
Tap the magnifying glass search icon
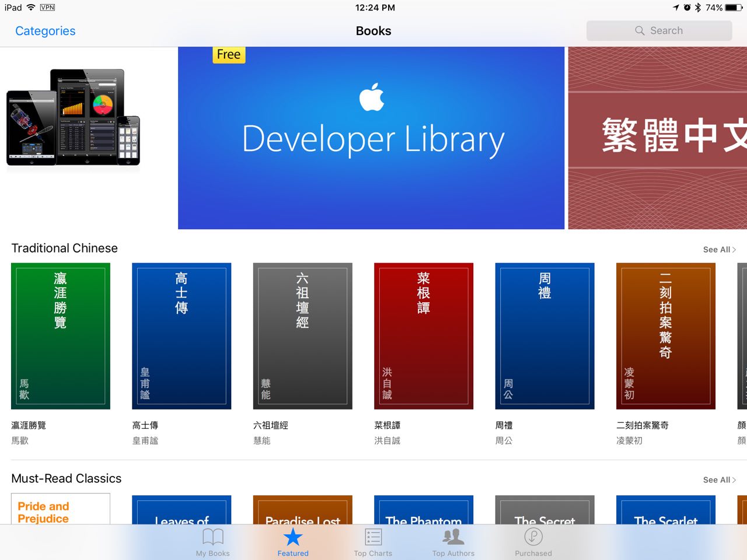coord(640,31)
